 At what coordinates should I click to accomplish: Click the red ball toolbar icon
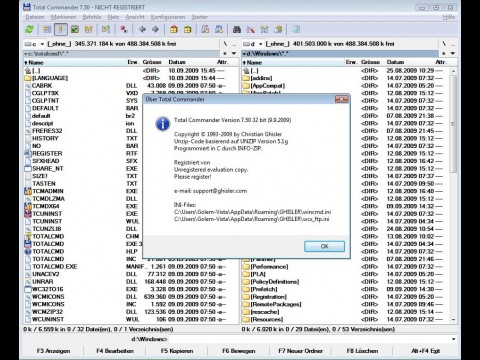pos(124,29)
